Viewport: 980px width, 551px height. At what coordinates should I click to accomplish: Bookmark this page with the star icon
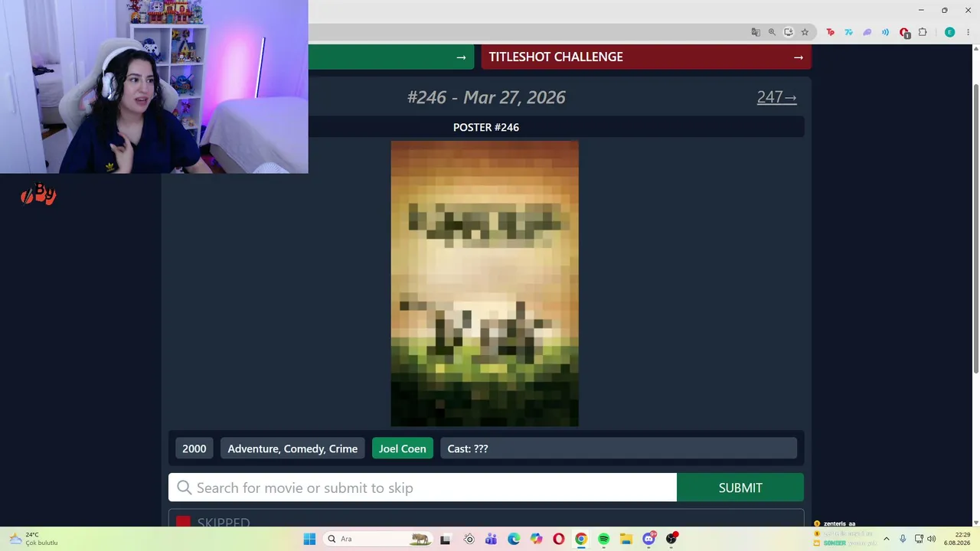[805, 32]
